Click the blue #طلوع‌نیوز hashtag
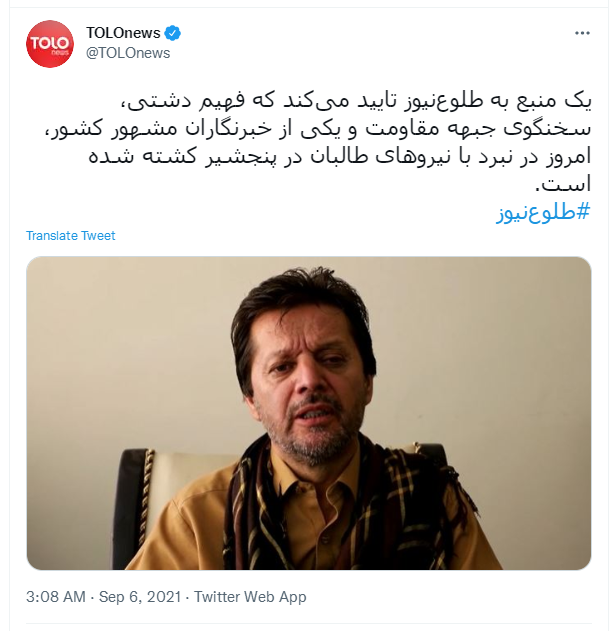Screen dimensions: 614x631 tap(543, 212)
